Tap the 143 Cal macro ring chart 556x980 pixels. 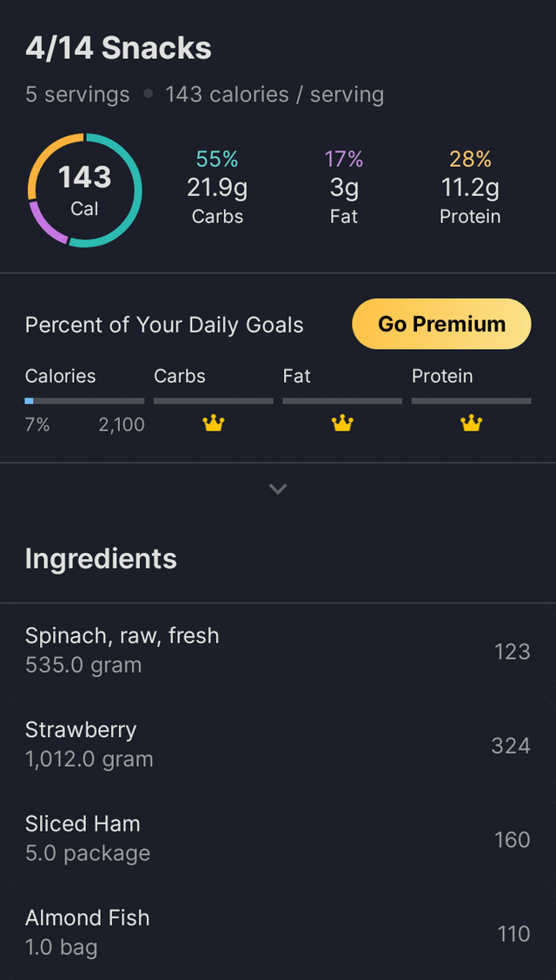tap(85, 190)
